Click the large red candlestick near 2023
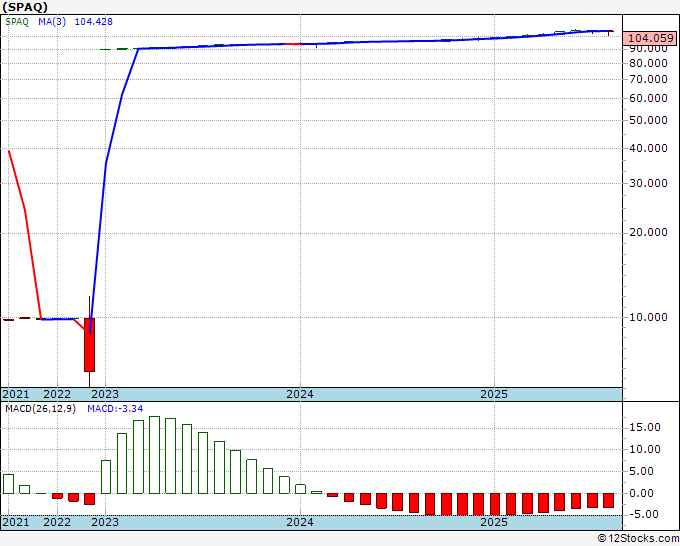Image resolution: width=680 pixels, height=546 pixels. (89, 345)
